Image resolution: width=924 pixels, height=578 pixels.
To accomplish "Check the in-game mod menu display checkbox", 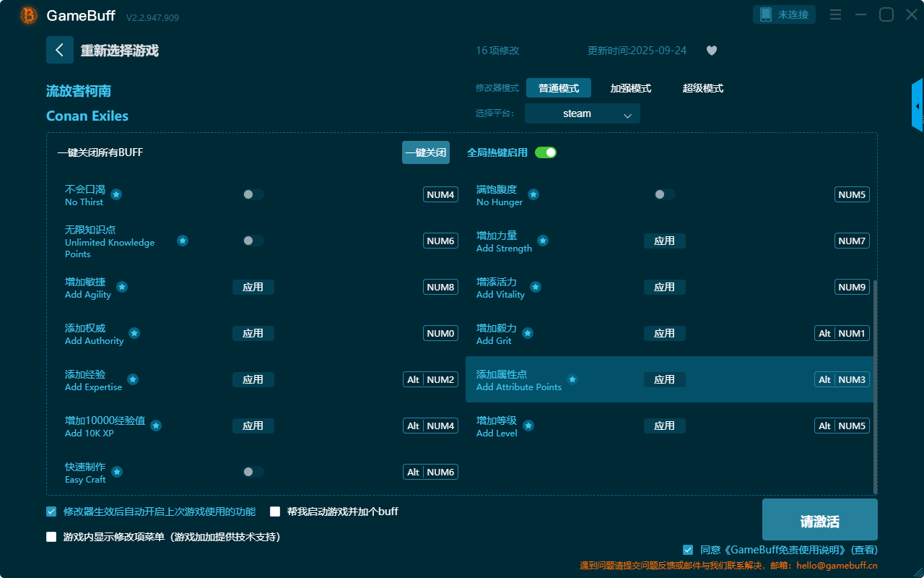I will [51, 537].
